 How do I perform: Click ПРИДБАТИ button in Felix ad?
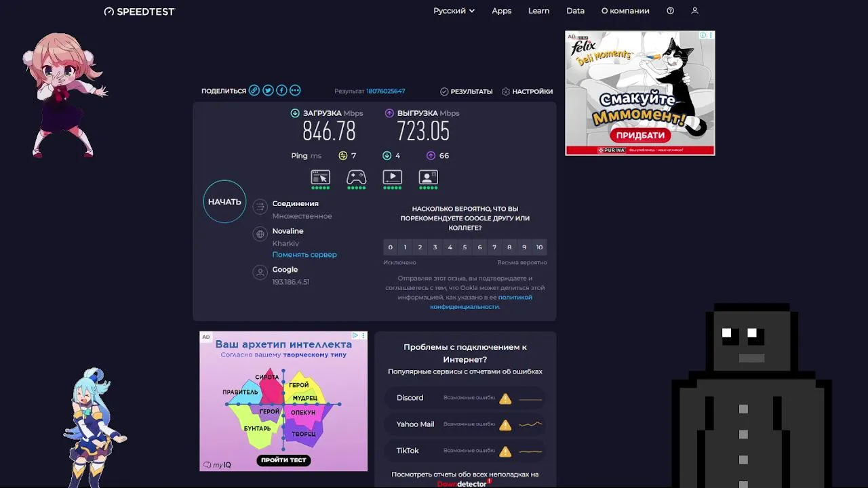point(640,135)
